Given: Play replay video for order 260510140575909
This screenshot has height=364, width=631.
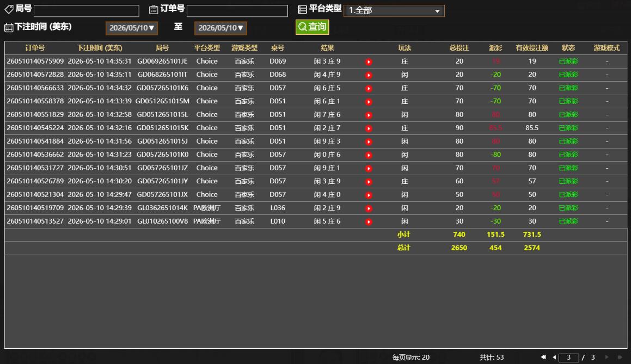Looking at the screenshot, I should pyautogui.click(x=369, y=61).
